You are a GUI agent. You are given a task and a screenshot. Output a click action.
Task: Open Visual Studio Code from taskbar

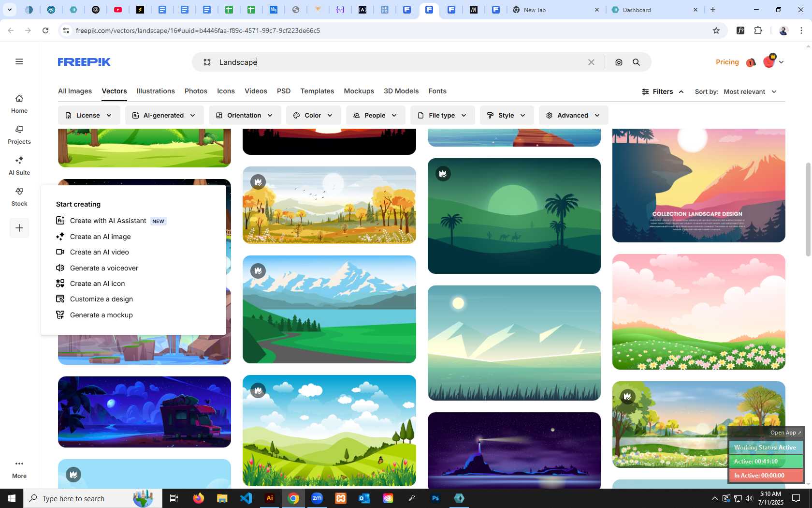click(x=246, y=498)
